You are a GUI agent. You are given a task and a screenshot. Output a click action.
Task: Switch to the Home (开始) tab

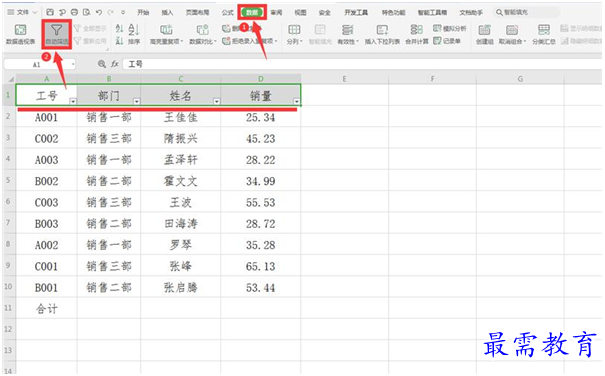coord(143,12)
